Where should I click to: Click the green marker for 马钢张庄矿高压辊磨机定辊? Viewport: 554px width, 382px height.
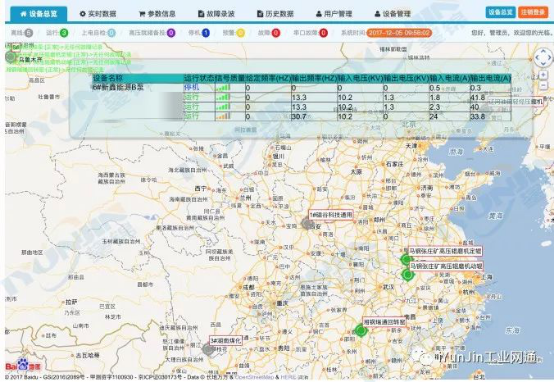pyautogui.click(x=406, y=259)
